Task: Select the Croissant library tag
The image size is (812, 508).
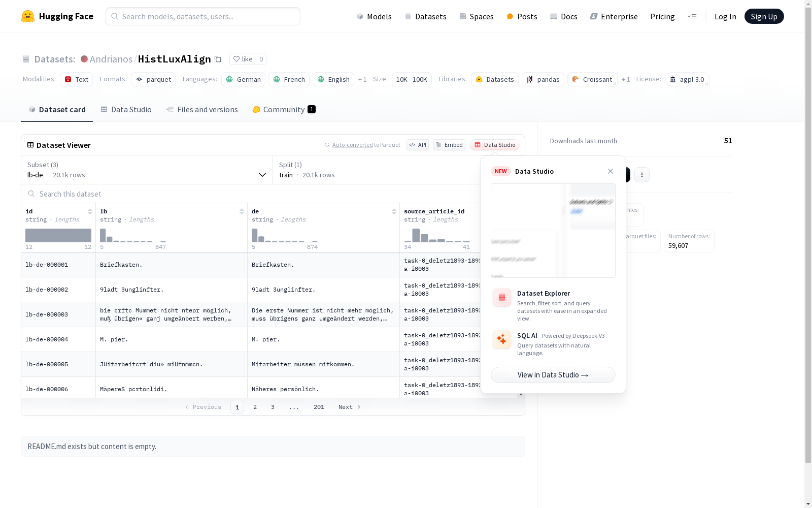Action: click(x=592, y=79)
